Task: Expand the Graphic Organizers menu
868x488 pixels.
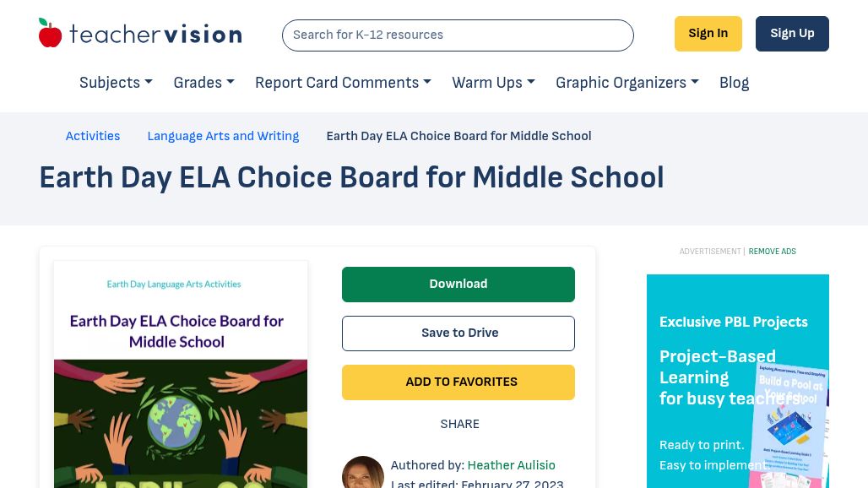Action: tap(627, 83)
